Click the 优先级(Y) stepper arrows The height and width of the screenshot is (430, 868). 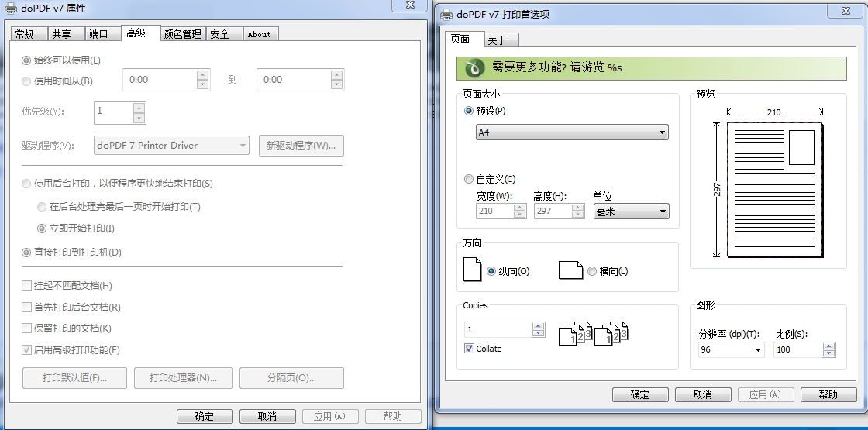pos(139,113)
